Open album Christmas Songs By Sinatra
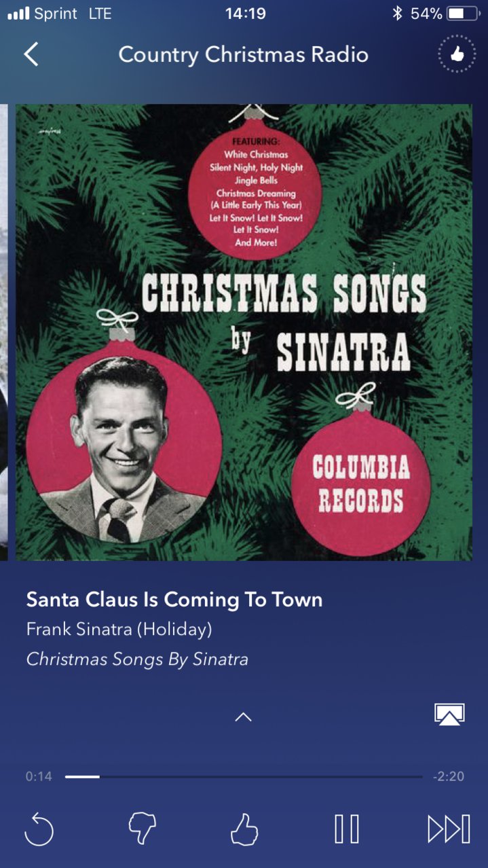 tap(137, 659)
